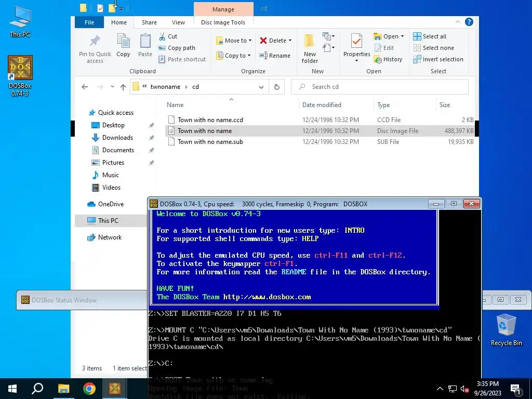This screenshot has width=532, height=399.
Task: Click Rename in Organize group
Action: (x=275, y=55)
